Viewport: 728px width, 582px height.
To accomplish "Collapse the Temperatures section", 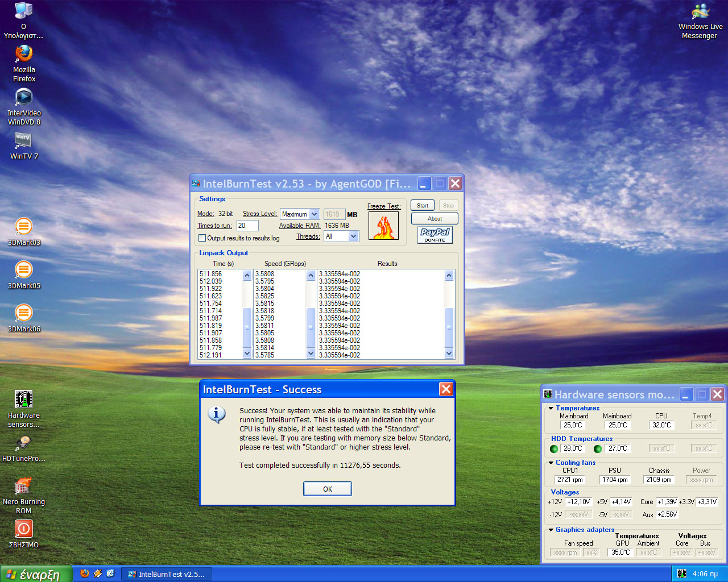I will tap(551, 408).
